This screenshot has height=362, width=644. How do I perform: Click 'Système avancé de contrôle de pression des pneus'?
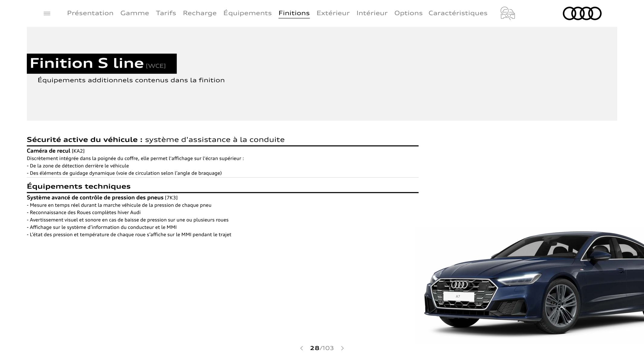coord(95,198)
